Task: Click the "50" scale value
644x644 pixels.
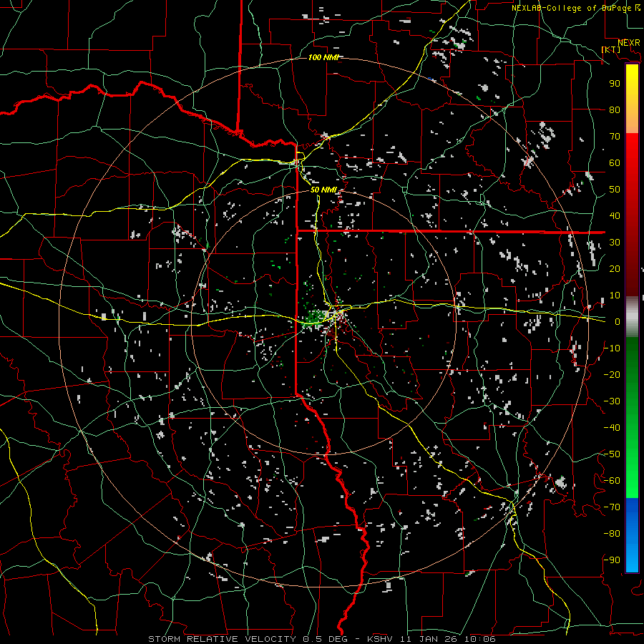Action: pos(615,190)
